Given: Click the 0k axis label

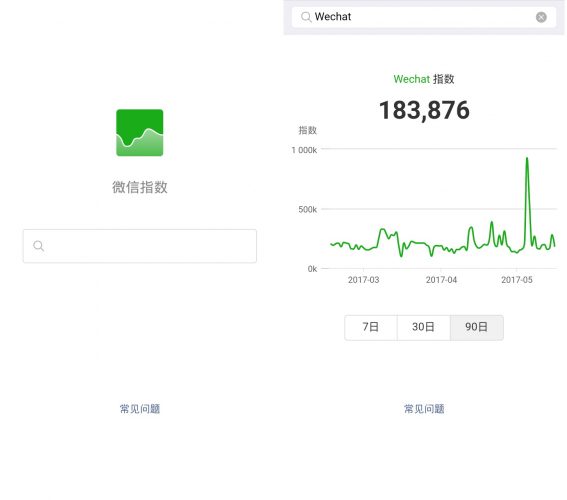Looking at the screenshot, I should 312,269.
